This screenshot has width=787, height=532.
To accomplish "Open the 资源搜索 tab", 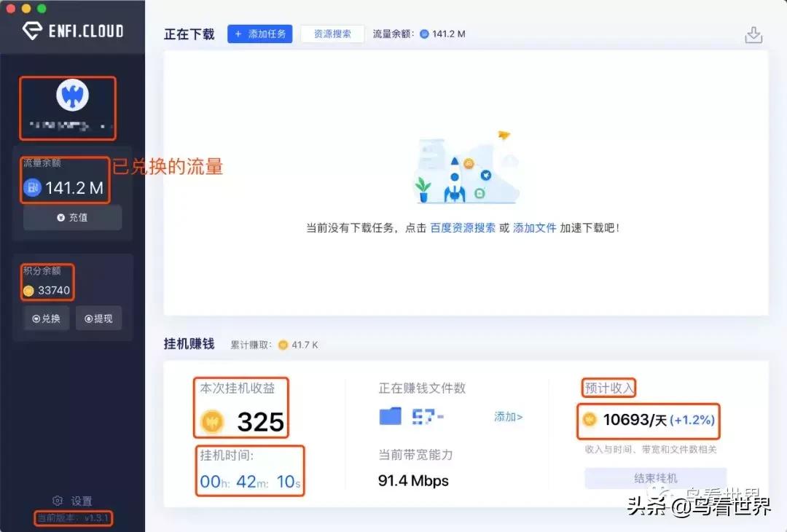I will click(332, 34).
